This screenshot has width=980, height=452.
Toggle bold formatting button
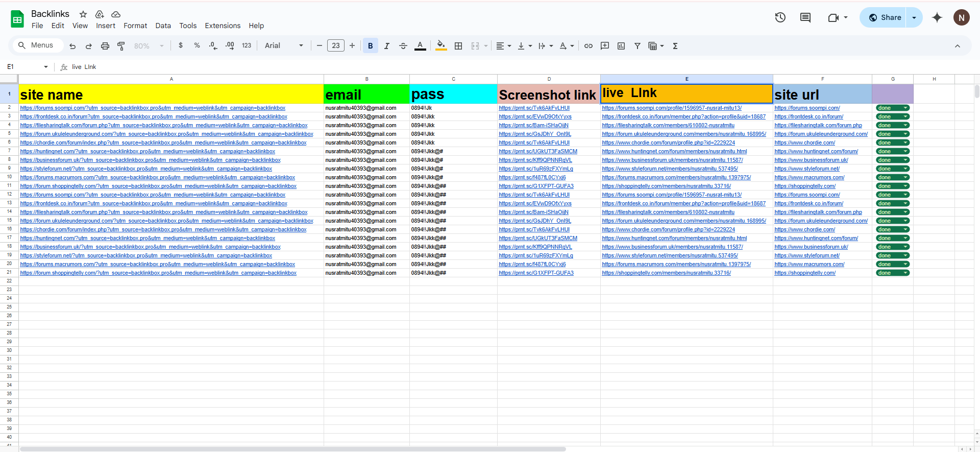coord(371,46)
